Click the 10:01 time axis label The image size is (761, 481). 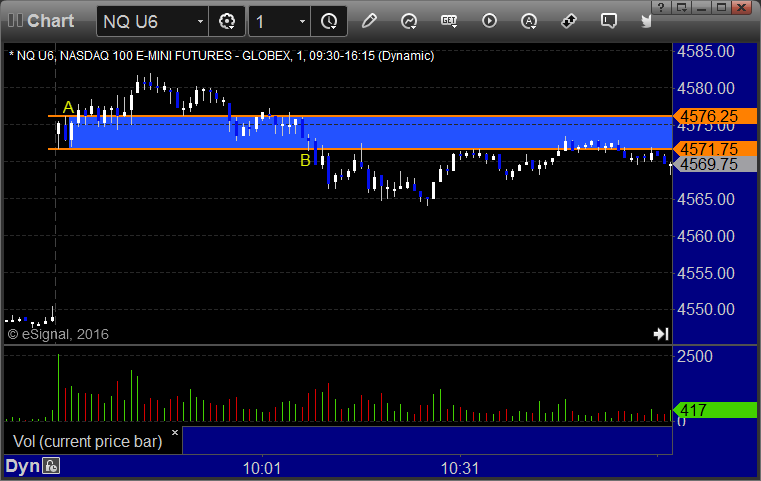pos(262,468)
